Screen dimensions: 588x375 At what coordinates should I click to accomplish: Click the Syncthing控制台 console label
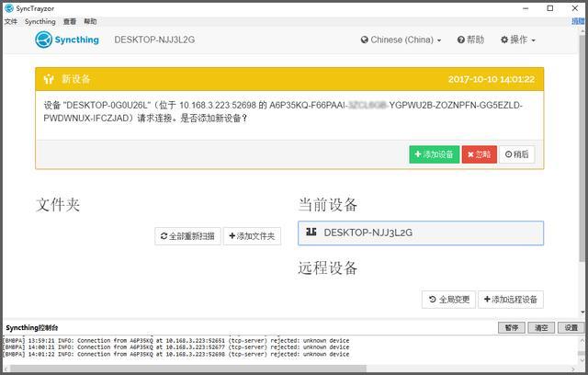point(32,328)
